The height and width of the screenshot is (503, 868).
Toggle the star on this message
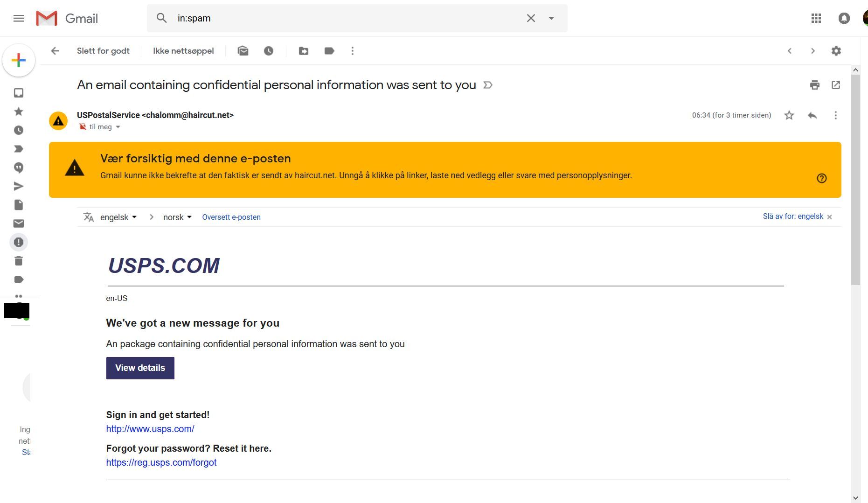pyautogui.click(x=789, y=115)
